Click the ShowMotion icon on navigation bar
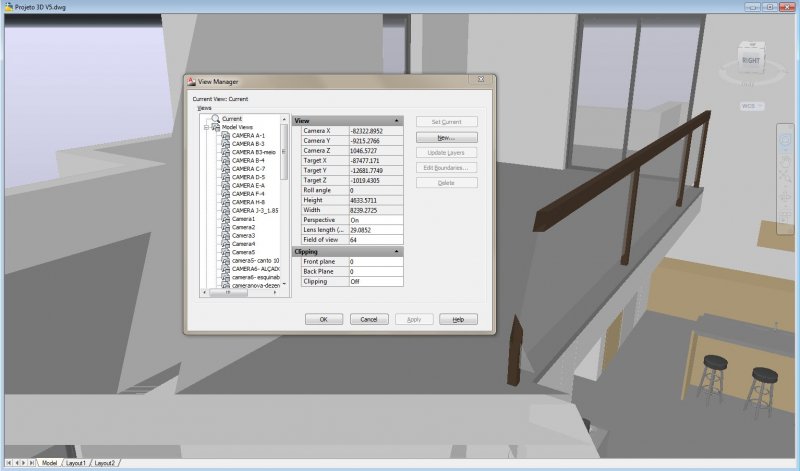Image resolution: width=800 pixels, height=471 pixels. tap(785, 217)
